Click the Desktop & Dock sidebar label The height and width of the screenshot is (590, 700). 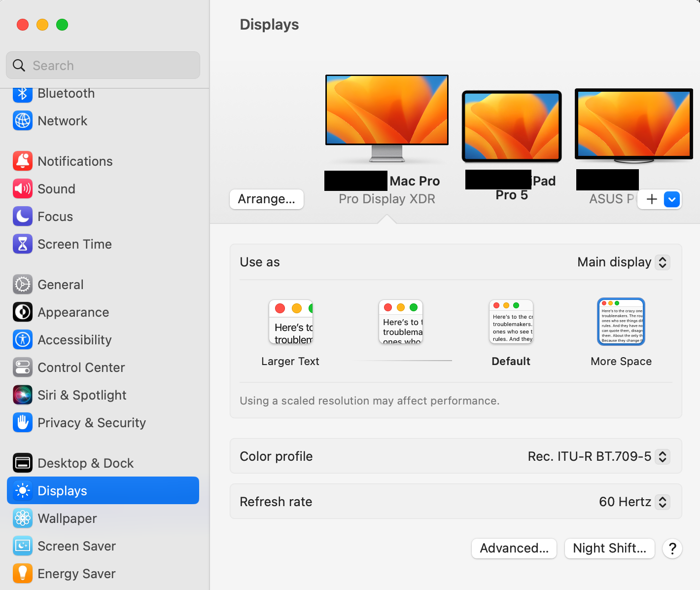(86, 463)
